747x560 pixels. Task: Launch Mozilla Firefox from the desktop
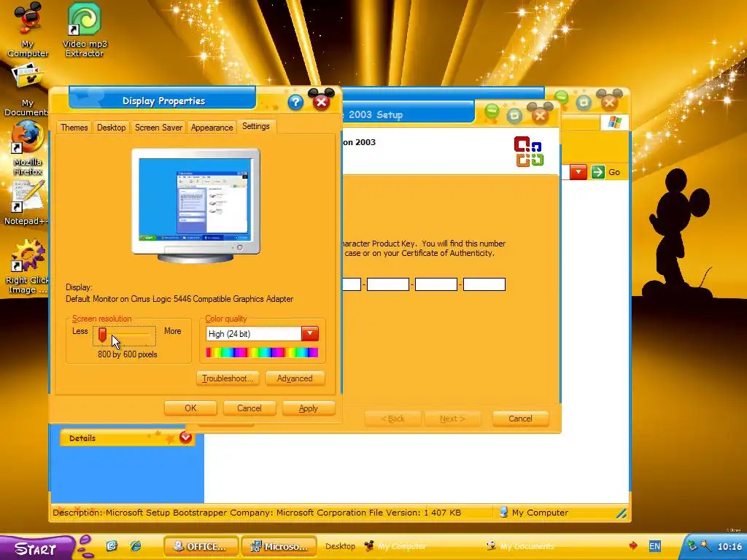[28, 147]
